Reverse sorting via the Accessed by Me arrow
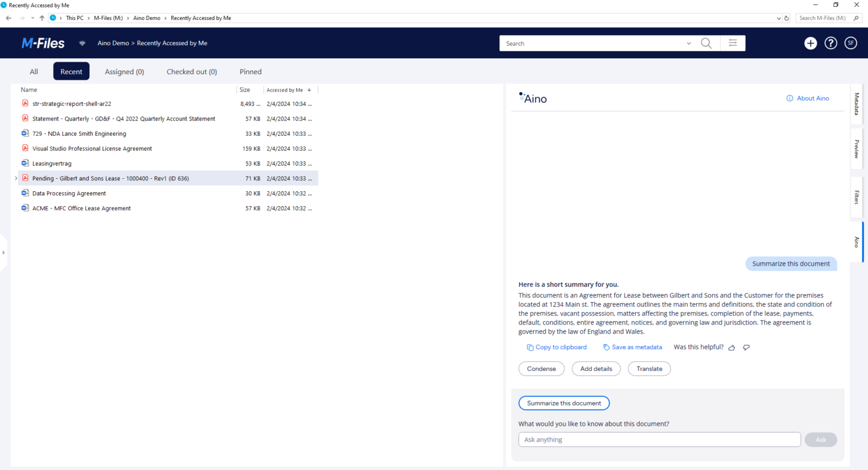Screen dimensions: 868x470 (310, 89)
